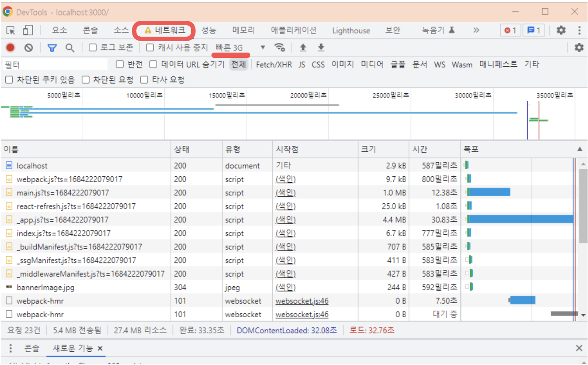Filter requests by WS
Screen dimensions: 588x365
(439, 65)
